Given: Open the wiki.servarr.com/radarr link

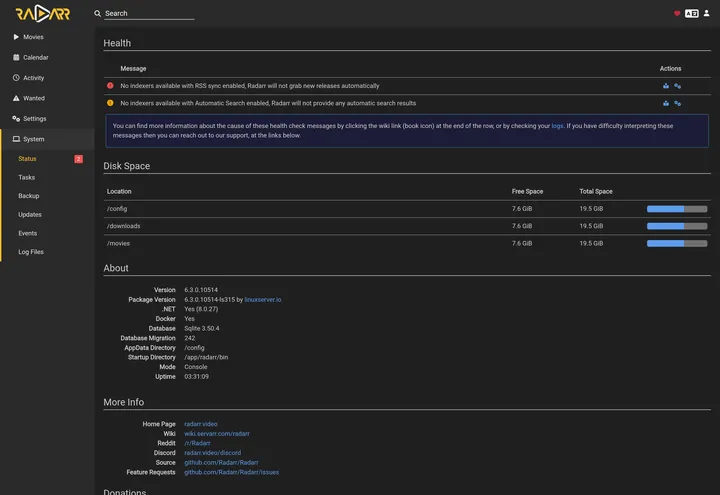Looking at the screenshot, I should coord(217,433).
